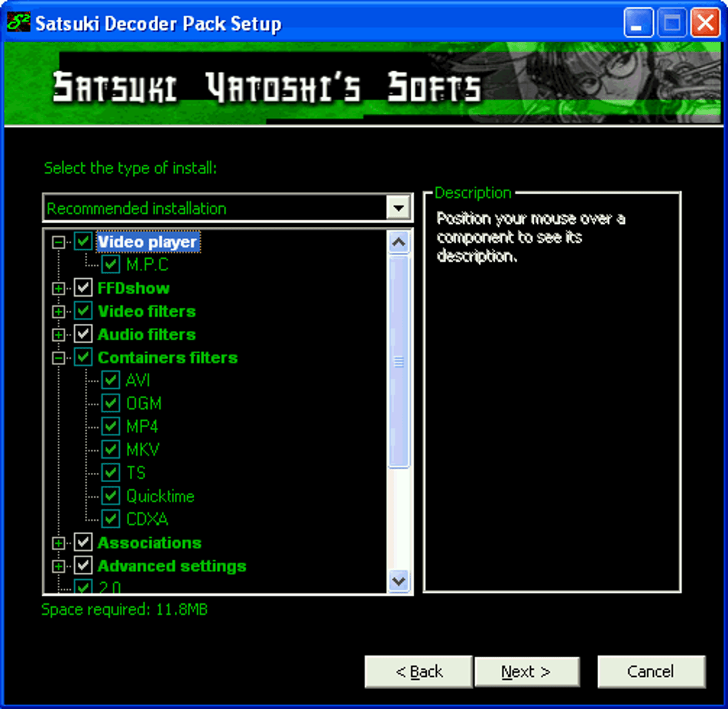The height and width of the screenshot is (709, 728).
Task: Uncheck the CDXA checkbox
Action: [x=111, y=519]
